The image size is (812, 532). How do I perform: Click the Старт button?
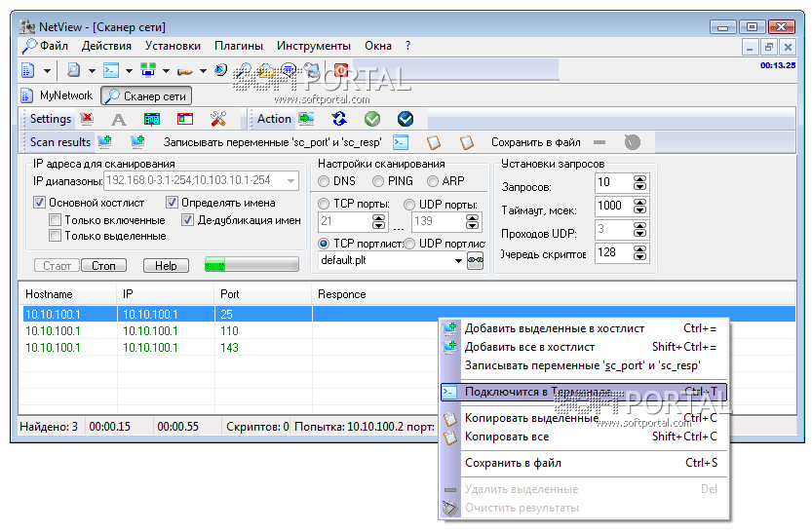(57, 265)
